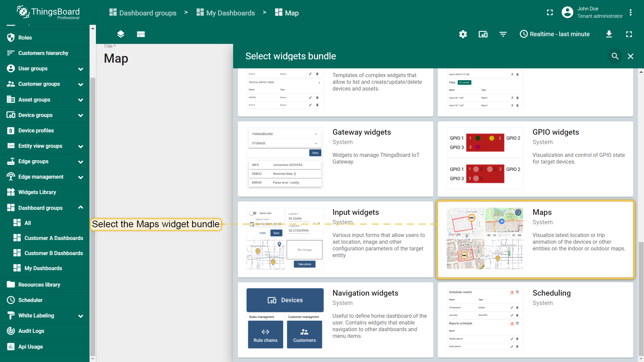Click the Audit Logs icon
644x362 pixels.
pos(11,331)
